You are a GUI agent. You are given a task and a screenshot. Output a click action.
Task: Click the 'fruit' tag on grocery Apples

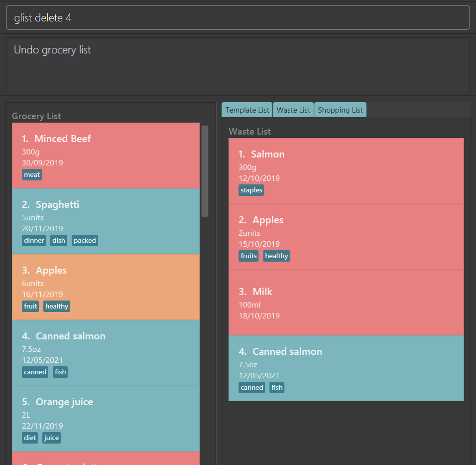[30, 307]
